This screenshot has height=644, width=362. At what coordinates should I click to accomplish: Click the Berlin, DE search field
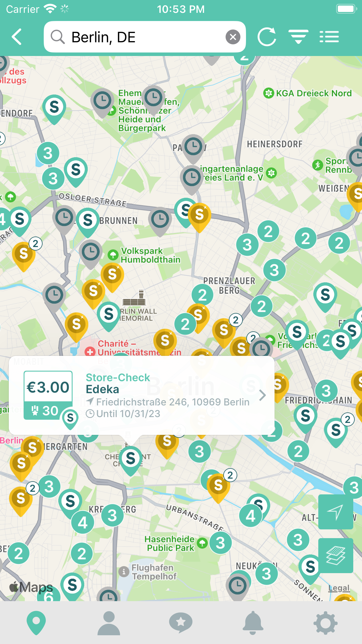145,37
